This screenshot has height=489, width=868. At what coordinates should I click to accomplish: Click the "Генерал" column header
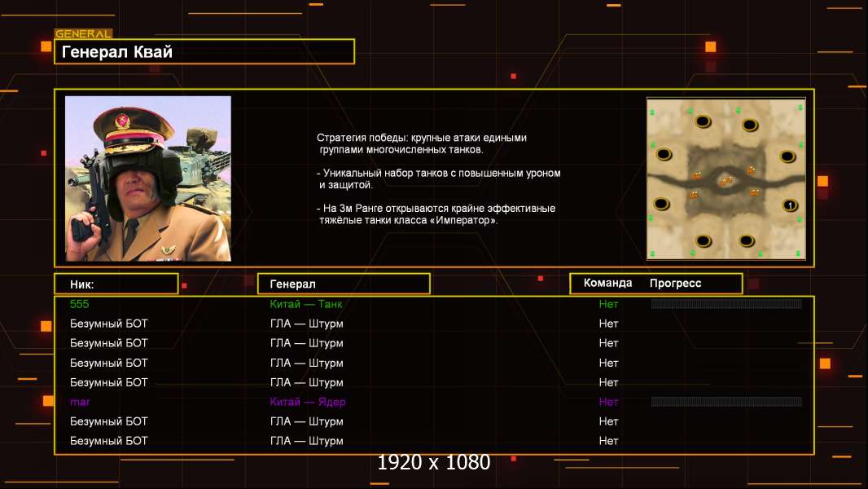344,284
